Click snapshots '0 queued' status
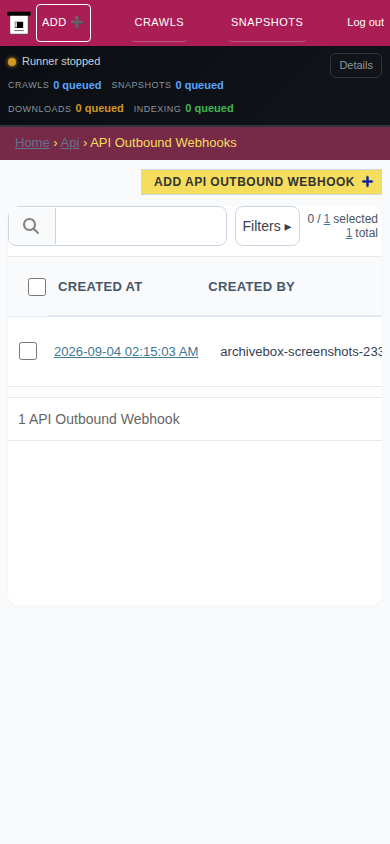 click(199, 85)
